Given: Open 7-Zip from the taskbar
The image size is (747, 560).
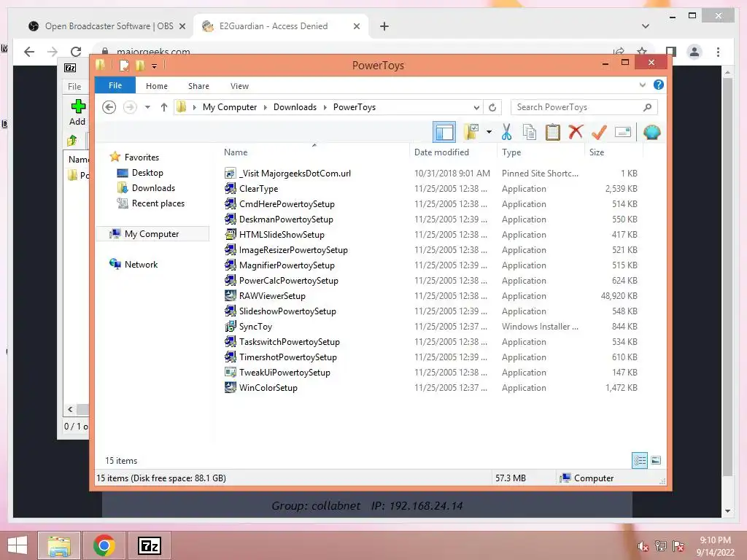Looking at the screenshot, I should coord(150,545).
